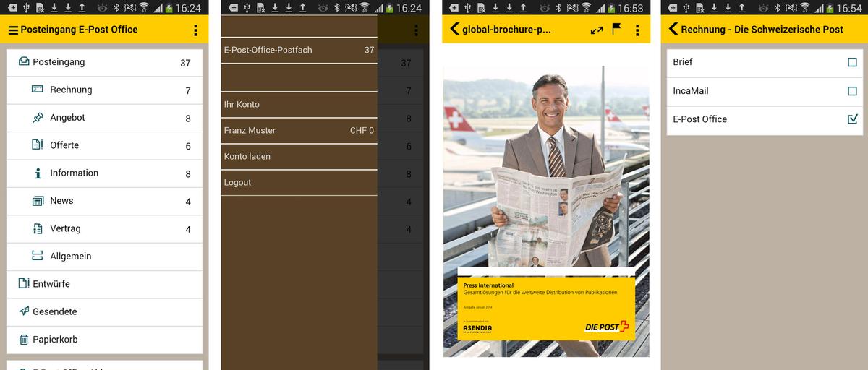Image resolution: width=868 pixels, height=370 pixels.
Task: Uncheck the E-Post Office checkbox
Action: coord(852,119)
